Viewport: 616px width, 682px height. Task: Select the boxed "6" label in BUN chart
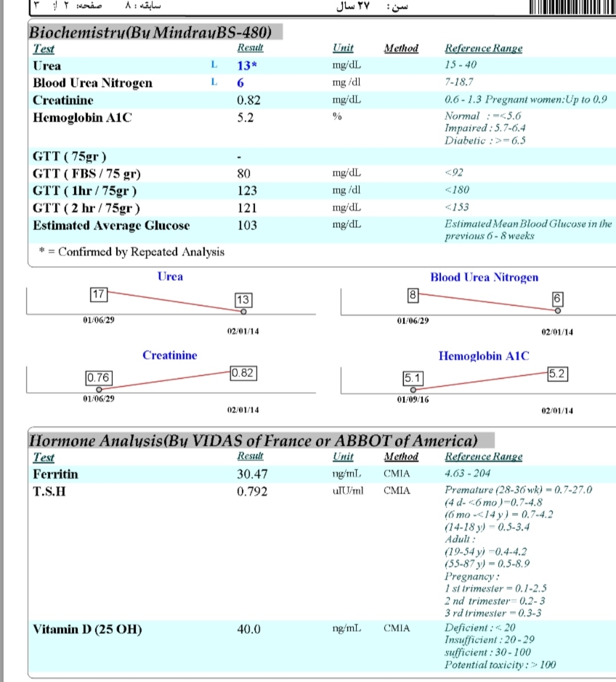(557, 299)
